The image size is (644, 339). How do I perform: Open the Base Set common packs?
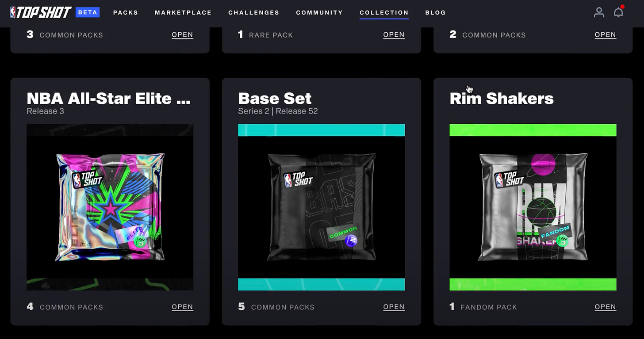(x=394, y=307)
